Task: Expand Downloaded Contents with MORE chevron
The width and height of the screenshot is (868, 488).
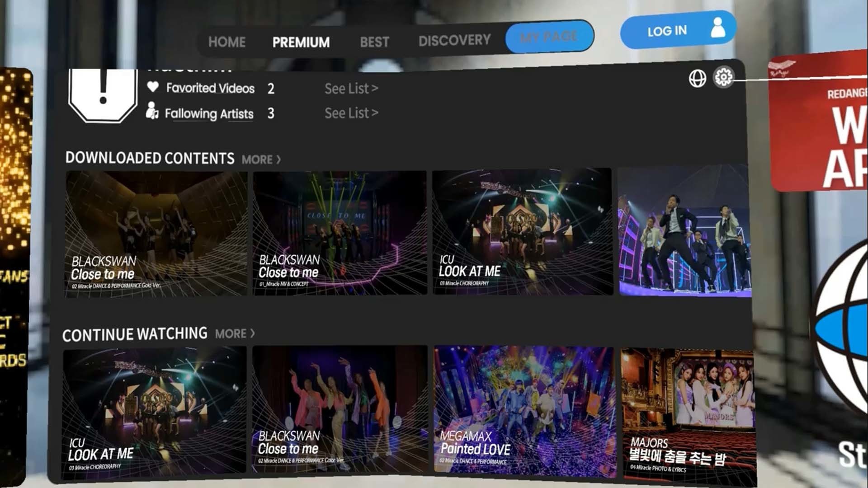Action: [x=261, y=160]
